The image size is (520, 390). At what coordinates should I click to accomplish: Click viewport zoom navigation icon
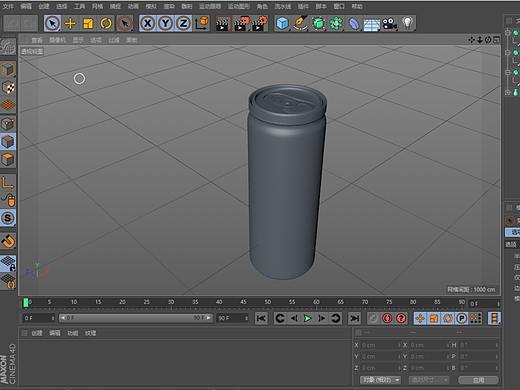(x=480, y=40)
